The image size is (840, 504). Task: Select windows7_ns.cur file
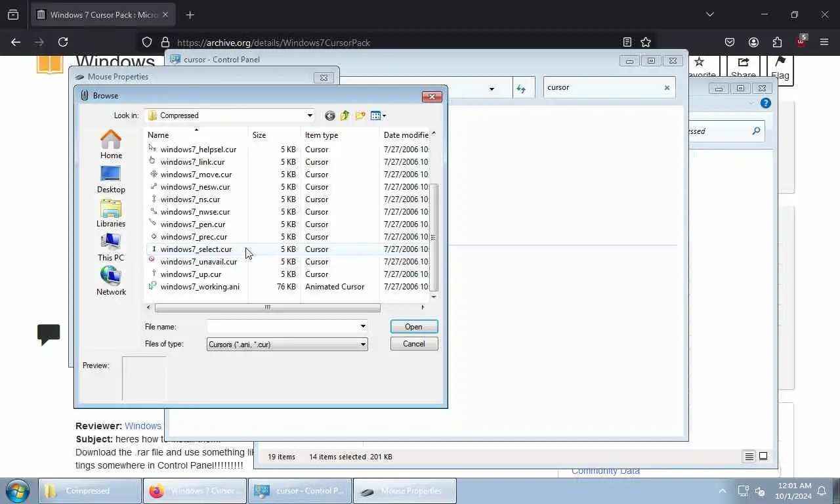pyautogui.click(x=190, y=199)
